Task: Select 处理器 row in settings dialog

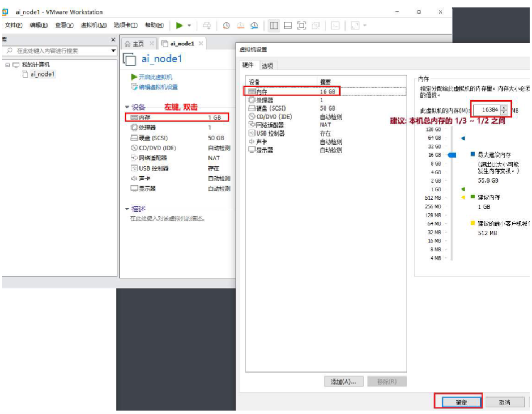Action: [x=327, y=100]
